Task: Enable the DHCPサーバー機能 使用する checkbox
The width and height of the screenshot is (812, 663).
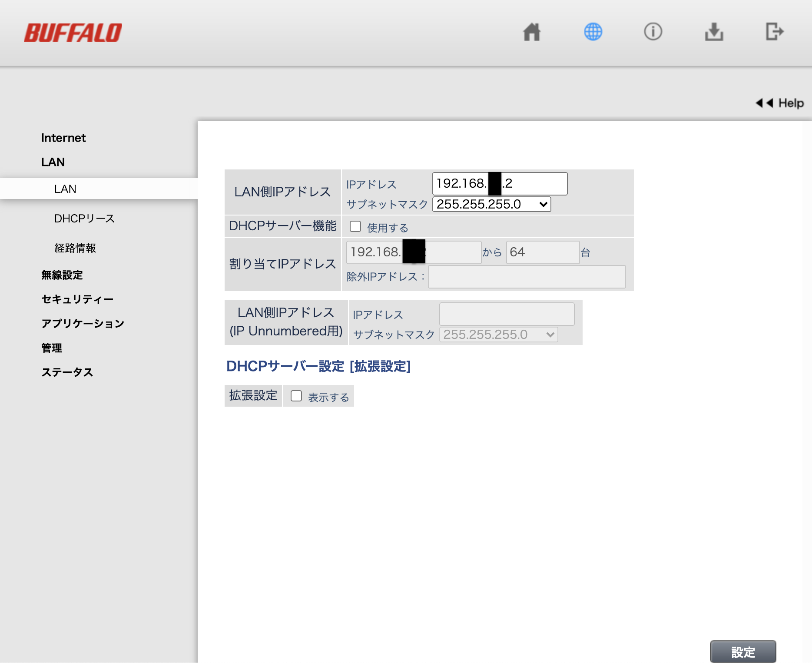Action: (355, 226)
